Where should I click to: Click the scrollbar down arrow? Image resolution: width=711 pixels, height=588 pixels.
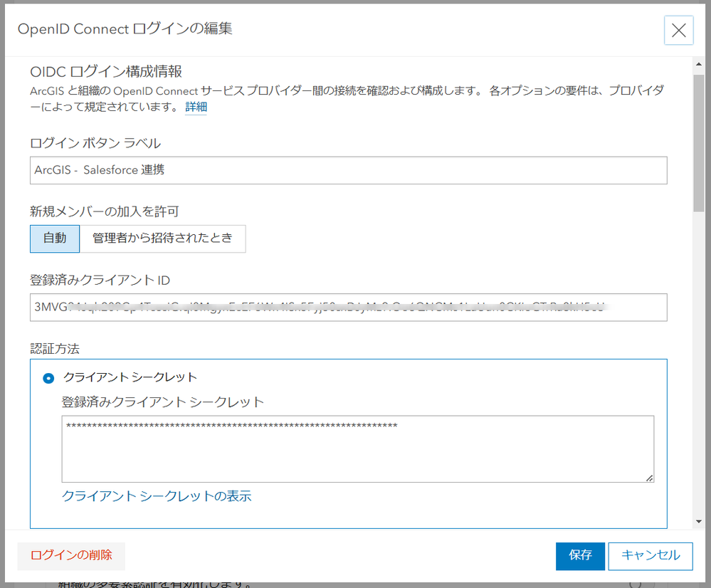(700, 522)
